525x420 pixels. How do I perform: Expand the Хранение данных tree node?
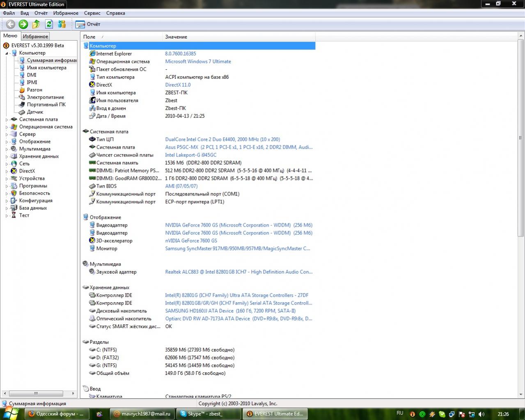point(7,156)
